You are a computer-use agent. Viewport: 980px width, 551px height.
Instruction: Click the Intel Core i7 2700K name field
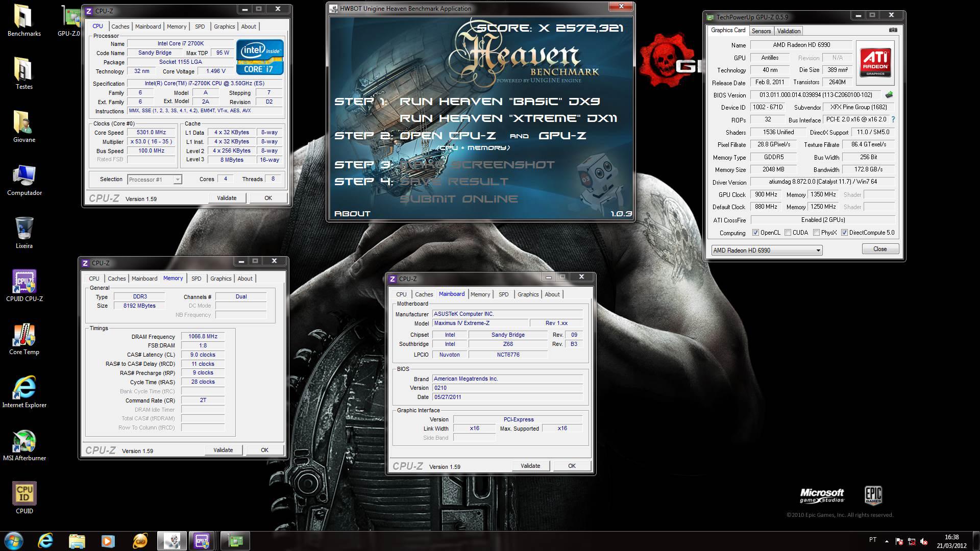tap(180, 43)
